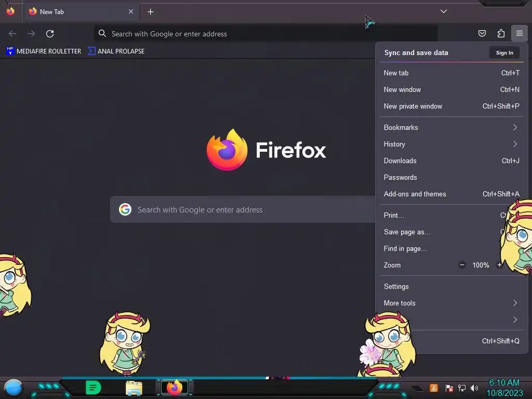The image size is (532, 399).
Task: Expand the More tools submenu
Action: (451, 303)
